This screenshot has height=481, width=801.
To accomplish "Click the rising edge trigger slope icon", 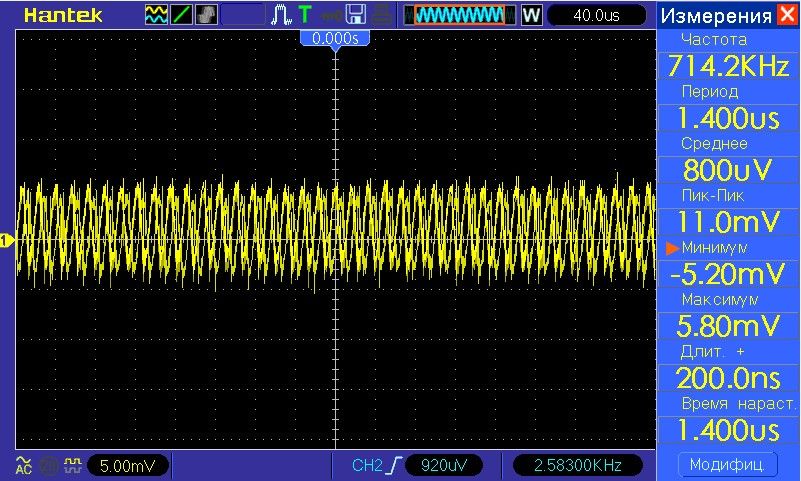I will pyautogui.click(x=394, y=465).
